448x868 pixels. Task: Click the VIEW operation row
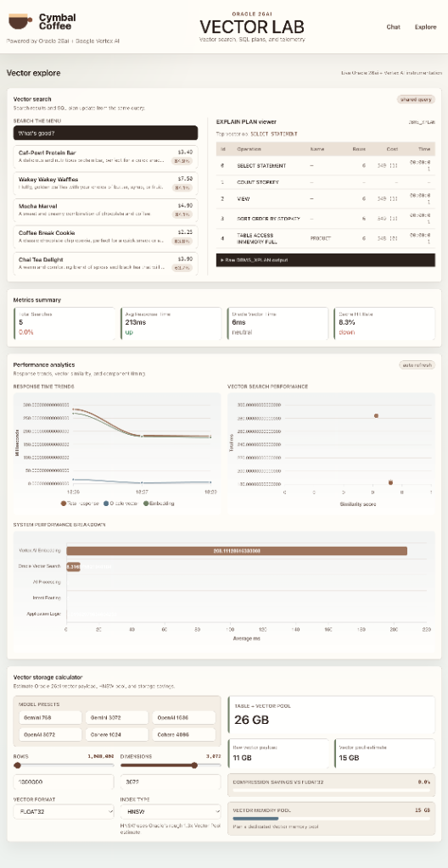326,198
